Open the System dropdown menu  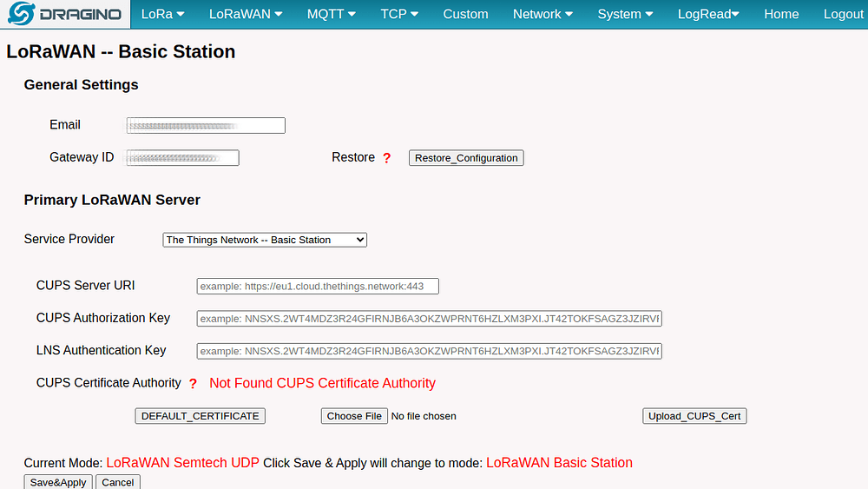click(x=625, y=15)
